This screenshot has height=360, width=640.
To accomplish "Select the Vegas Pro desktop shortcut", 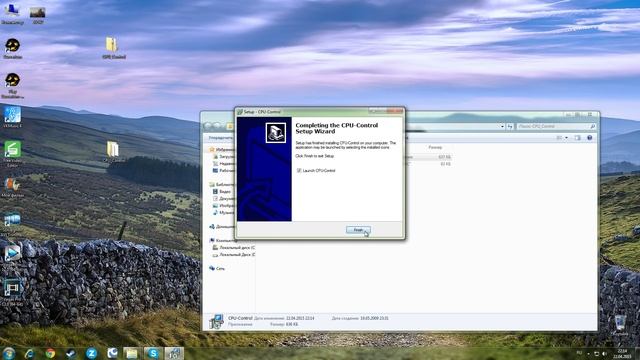I will tap(12, 292).
